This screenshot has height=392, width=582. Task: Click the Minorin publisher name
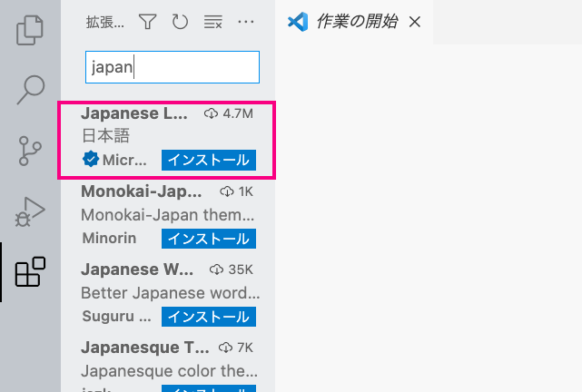point(109,238)
